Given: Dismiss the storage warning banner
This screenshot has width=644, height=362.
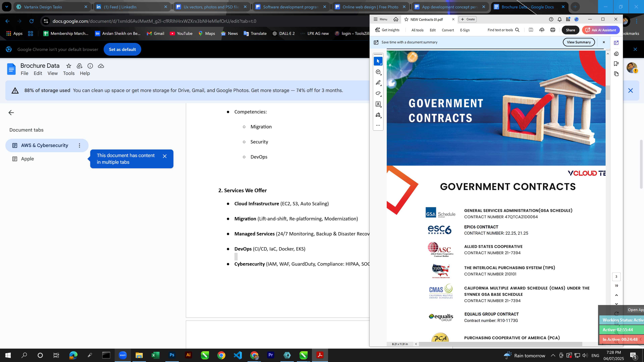Looking at the screenshot, I should coord(630,90).
